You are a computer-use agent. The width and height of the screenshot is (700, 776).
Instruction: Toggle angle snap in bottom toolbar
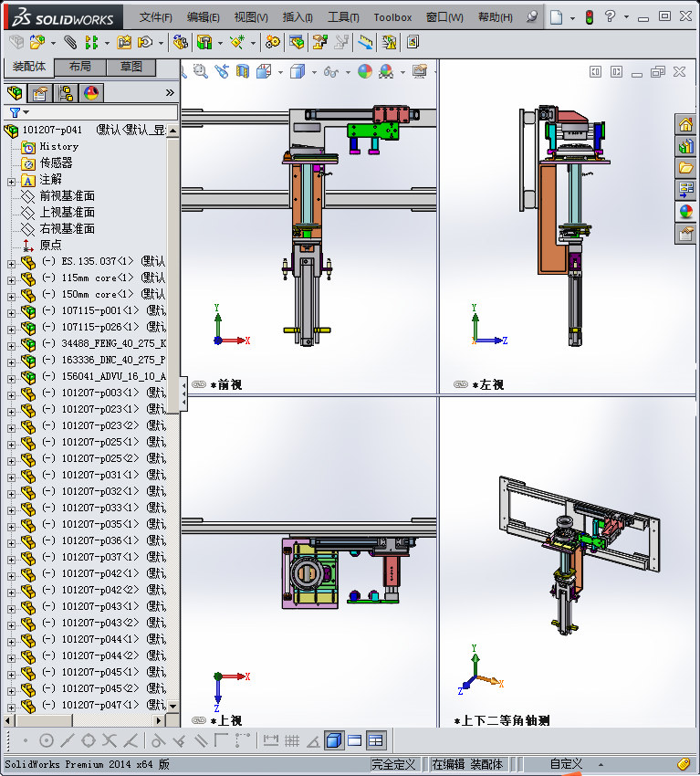tap(313, 740)
